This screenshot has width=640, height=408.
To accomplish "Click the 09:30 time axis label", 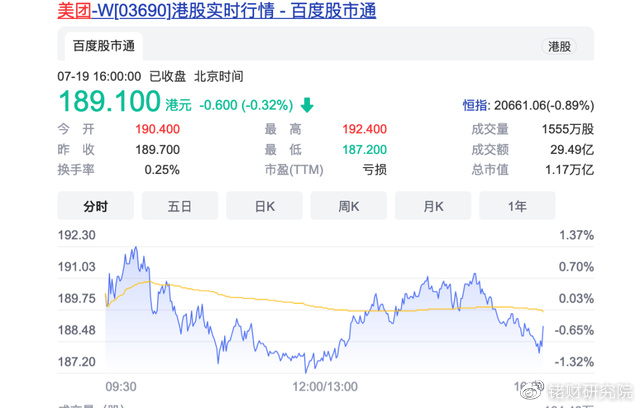I will (x=121, y=386).
